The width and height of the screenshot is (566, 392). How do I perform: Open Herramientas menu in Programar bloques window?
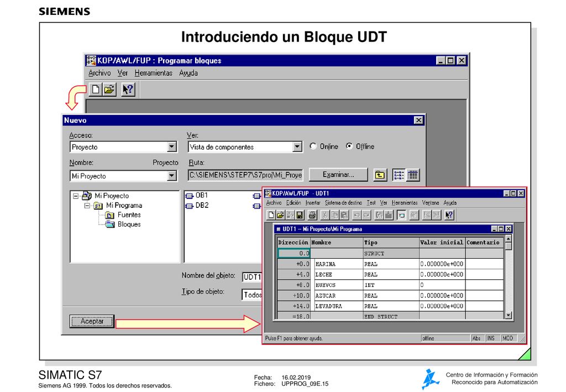pyautogui.click(x=154, y=73)
